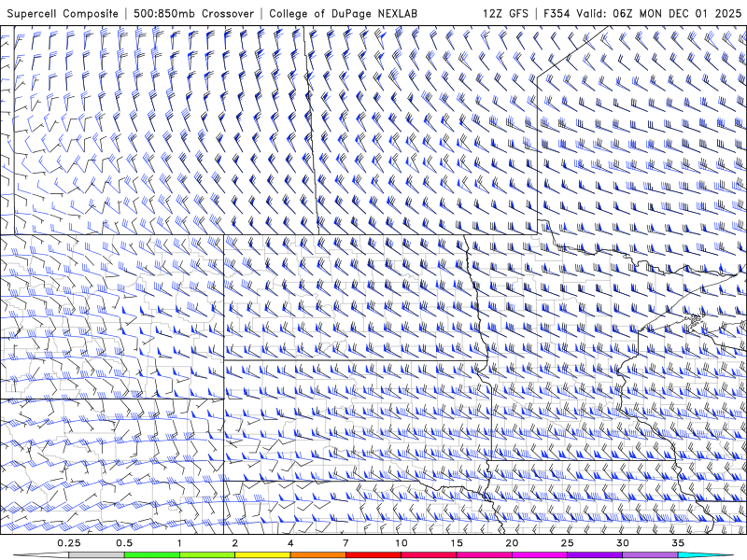Pick the orange segment between 4 and 7
This screenshot has width=747, height=560.
tap(318, 555)
